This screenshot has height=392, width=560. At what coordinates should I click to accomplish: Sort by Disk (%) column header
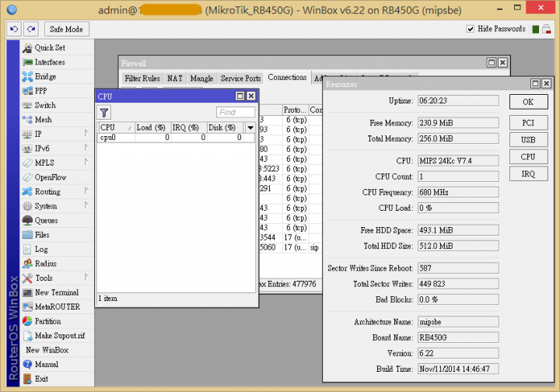[x=226, y=128]
